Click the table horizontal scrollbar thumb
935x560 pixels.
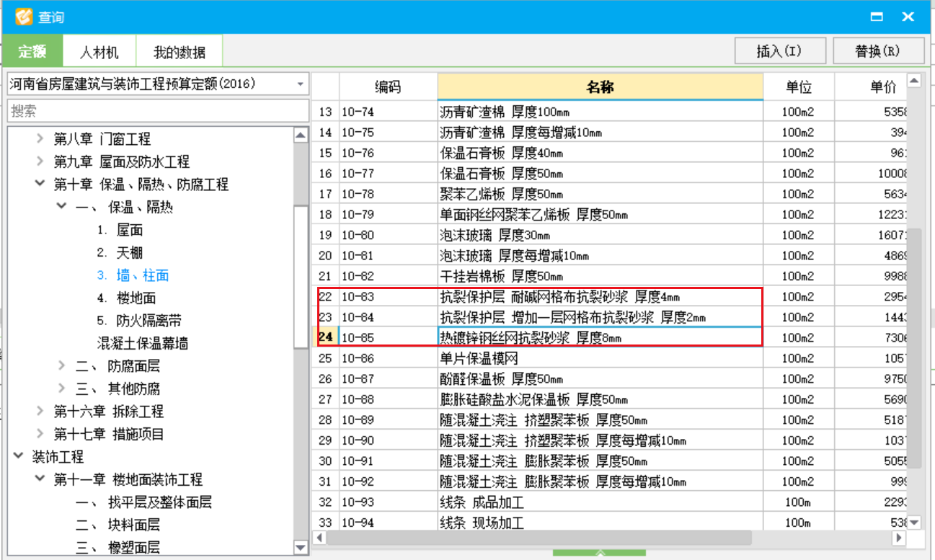[x=539, y=538]
